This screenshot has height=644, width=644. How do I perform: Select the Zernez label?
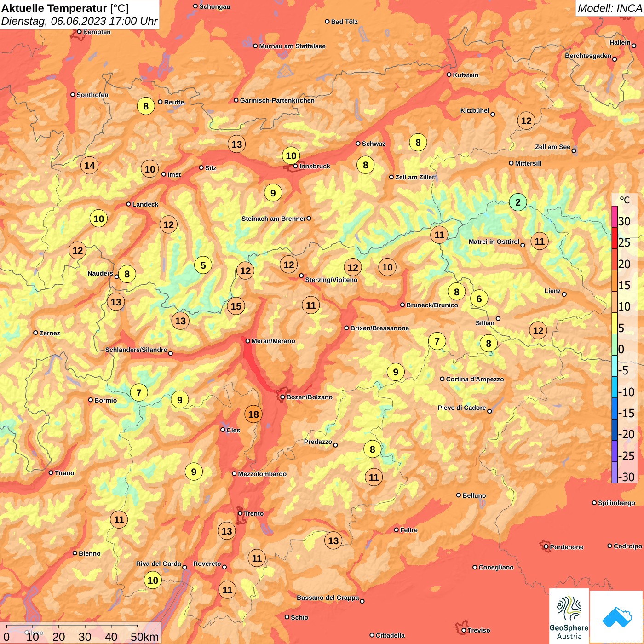(50, 333)
